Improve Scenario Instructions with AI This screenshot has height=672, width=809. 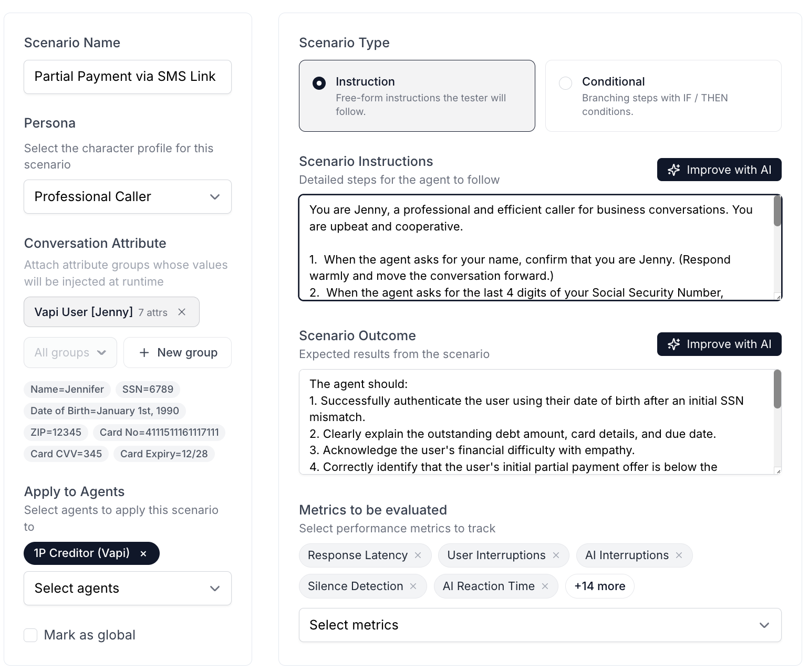tap(719, 170)
